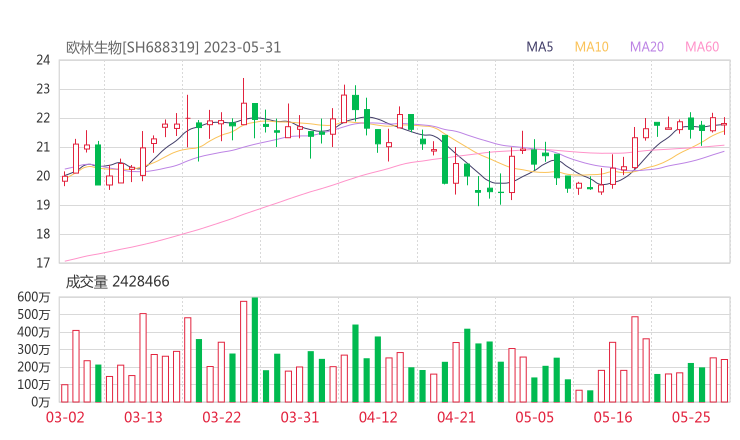Click the 04-21 date axis label
This screenshot has height=440, width=740.
(456, 417)
